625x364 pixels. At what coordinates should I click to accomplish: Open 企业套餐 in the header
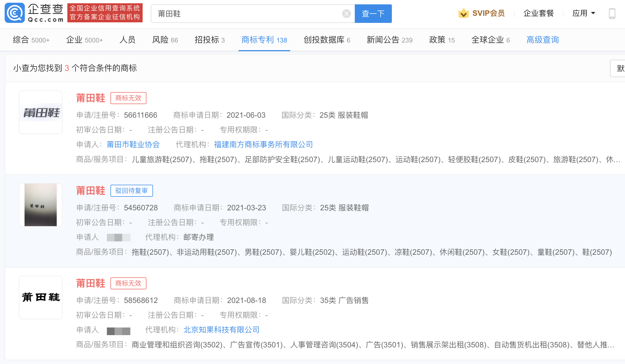(538, 13)
